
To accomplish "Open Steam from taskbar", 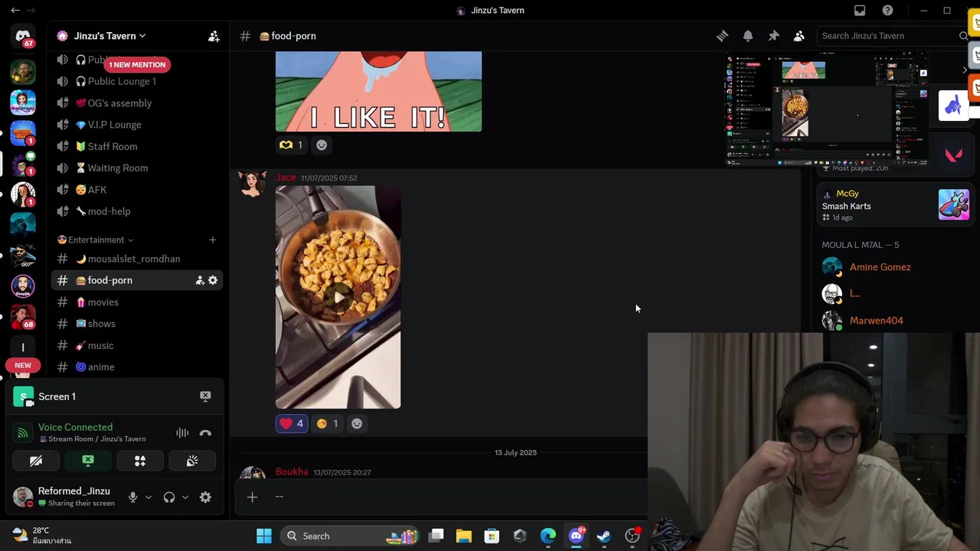I will click(x=604, y=536).
